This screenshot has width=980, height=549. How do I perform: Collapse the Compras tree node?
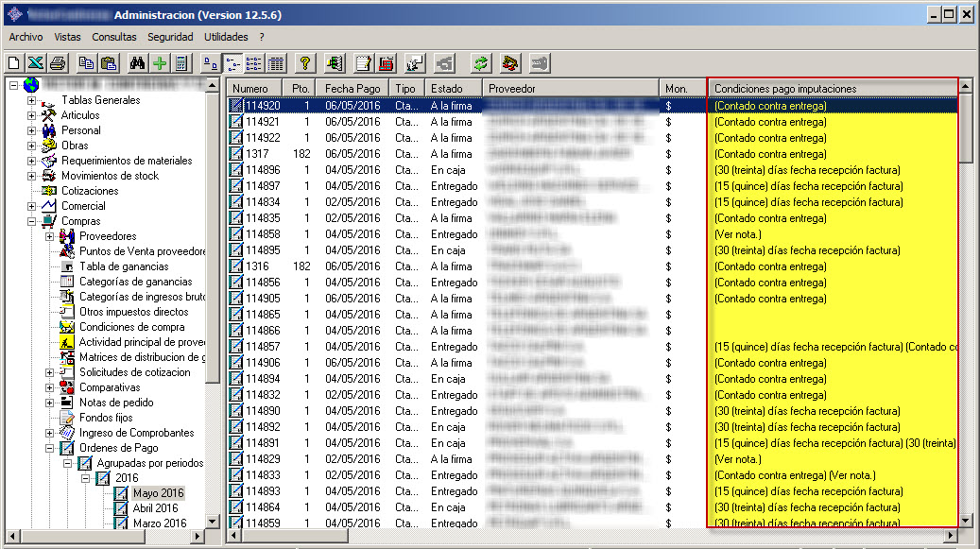pyautogui.click(x=31, y=221)
